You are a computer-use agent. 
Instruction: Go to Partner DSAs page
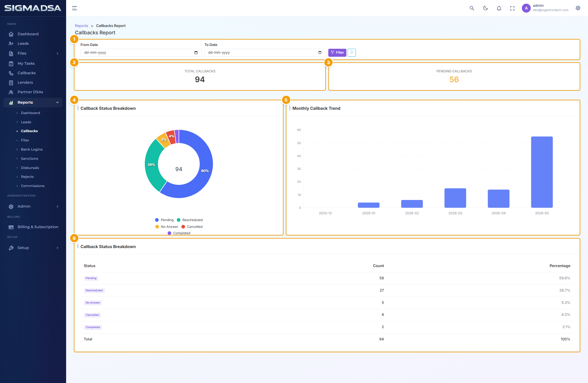[30, 92]
